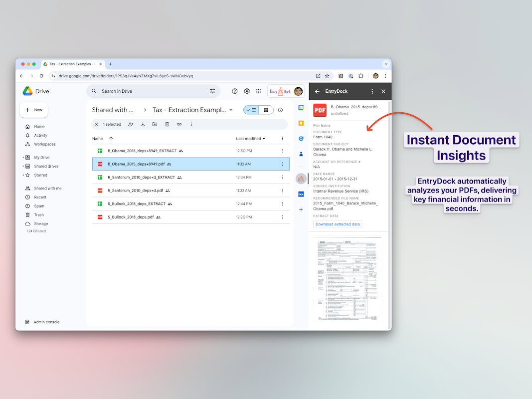Screen dimensions: 532x399
Task: Open Activity in Drive sidebar
Action: click(41, 135)
